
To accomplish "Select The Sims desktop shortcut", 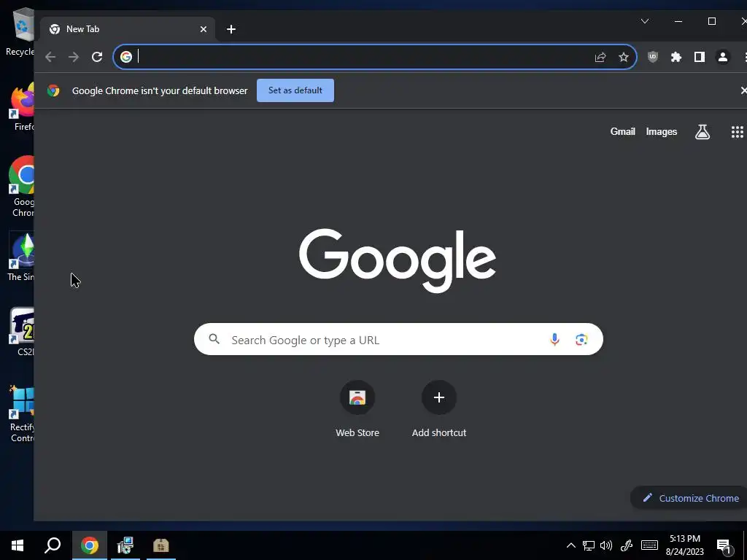I will tap(21, 256).
